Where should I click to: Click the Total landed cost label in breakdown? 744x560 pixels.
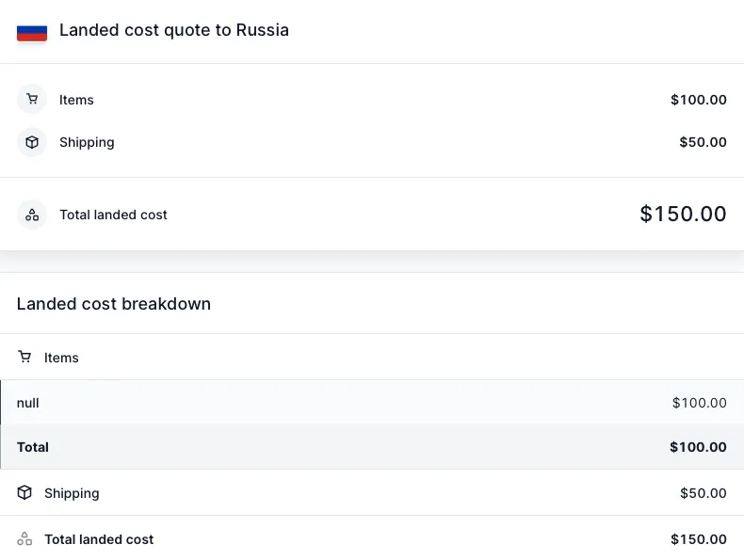(99, 539)
